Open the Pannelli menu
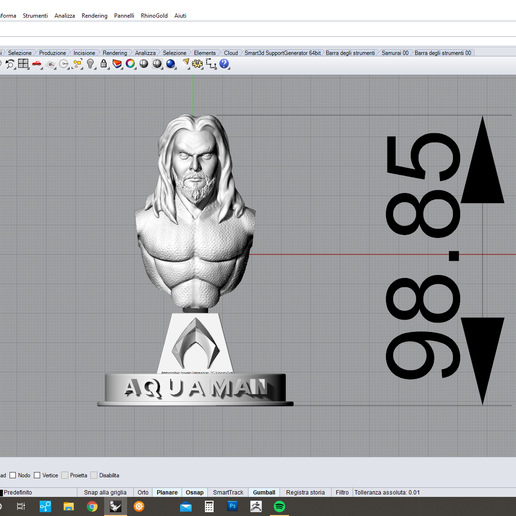 [124, 15]
